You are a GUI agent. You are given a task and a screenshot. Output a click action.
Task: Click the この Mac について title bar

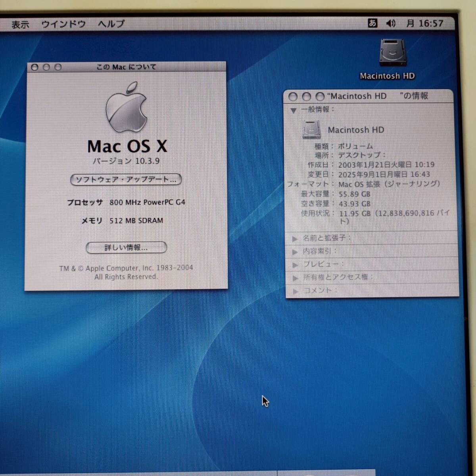pos(127,67)
